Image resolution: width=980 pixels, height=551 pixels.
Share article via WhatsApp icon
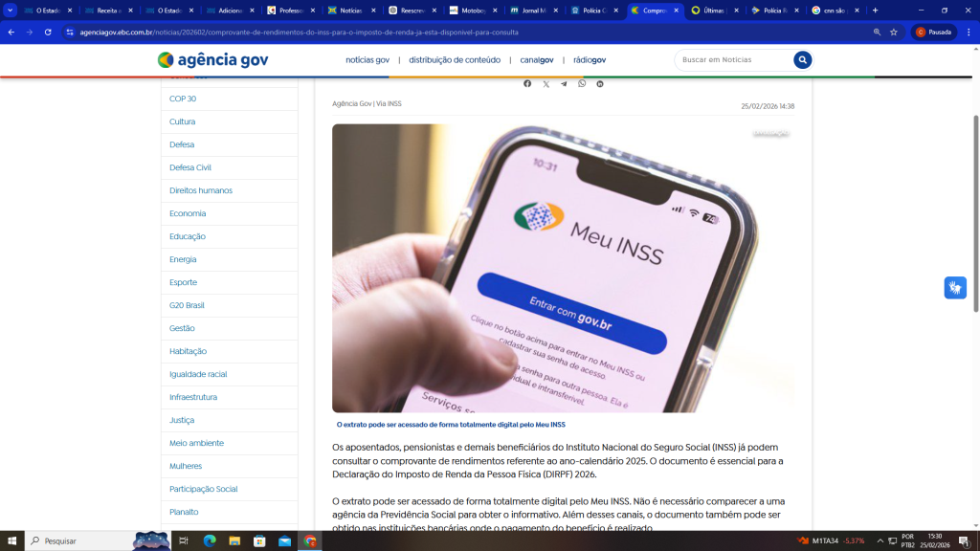point(582,84)
